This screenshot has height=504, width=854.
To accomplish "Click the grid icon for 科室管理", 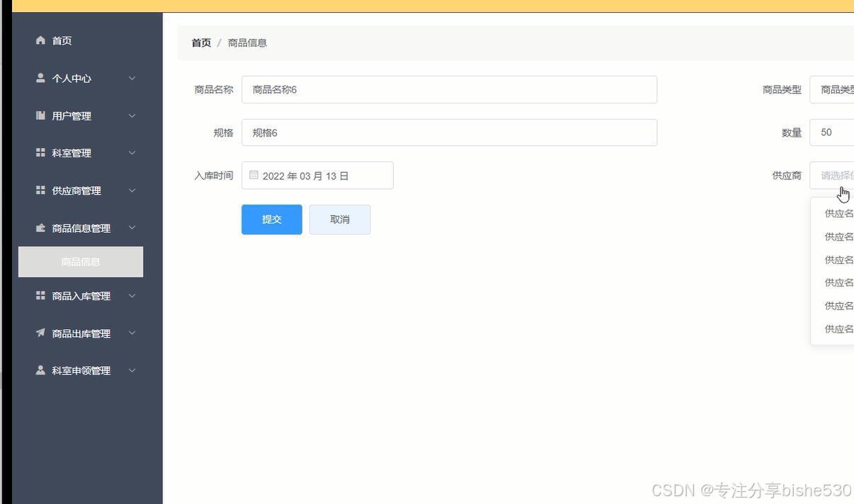I will coord(40,152).
